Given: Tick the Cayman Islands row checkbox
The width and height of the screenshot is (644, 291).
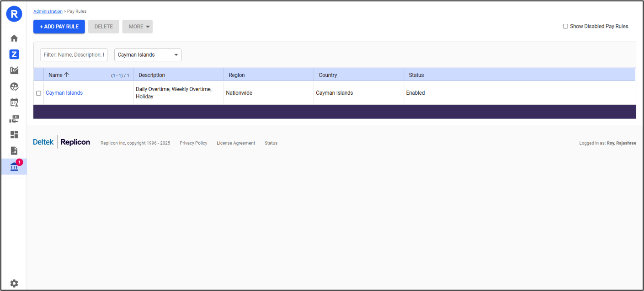Looking at the screenshot, I should pos(38,93).
